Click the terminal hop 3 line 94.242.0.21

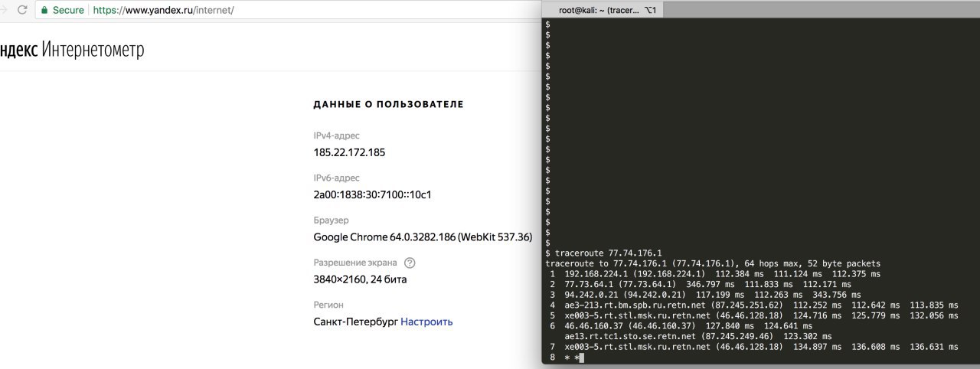click(704, 295)
